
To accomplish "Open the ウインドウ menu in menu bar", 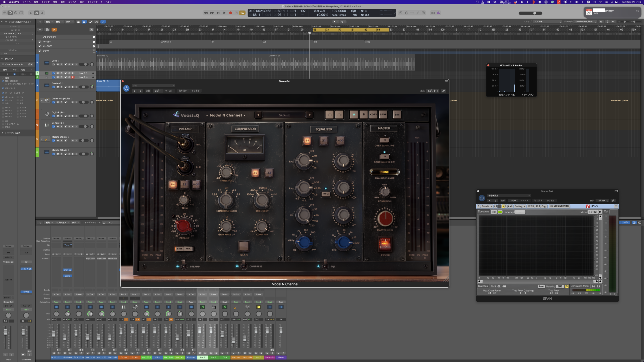I will pos(92,2).
